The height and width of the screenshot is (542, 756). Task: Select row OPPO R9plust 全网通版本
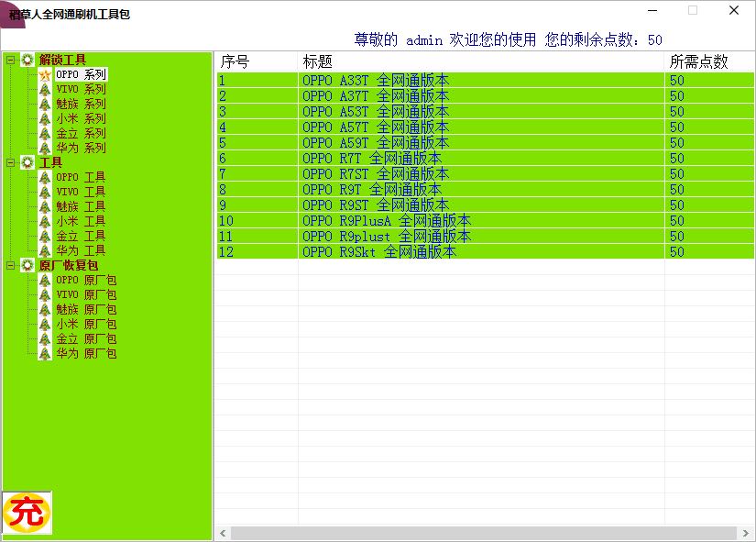486,236
